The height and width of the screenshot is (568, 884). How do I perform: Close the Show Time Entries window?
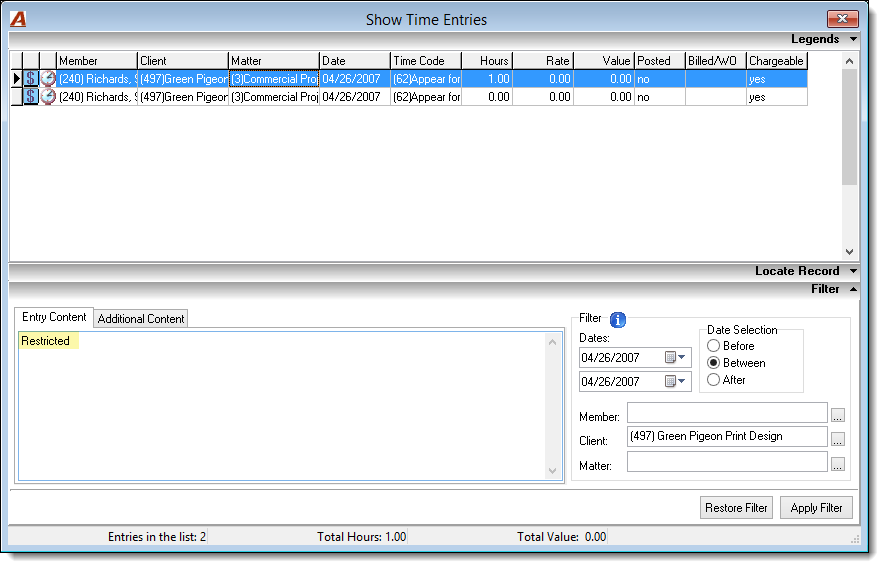pyautogui.click(x=842, y=19)
